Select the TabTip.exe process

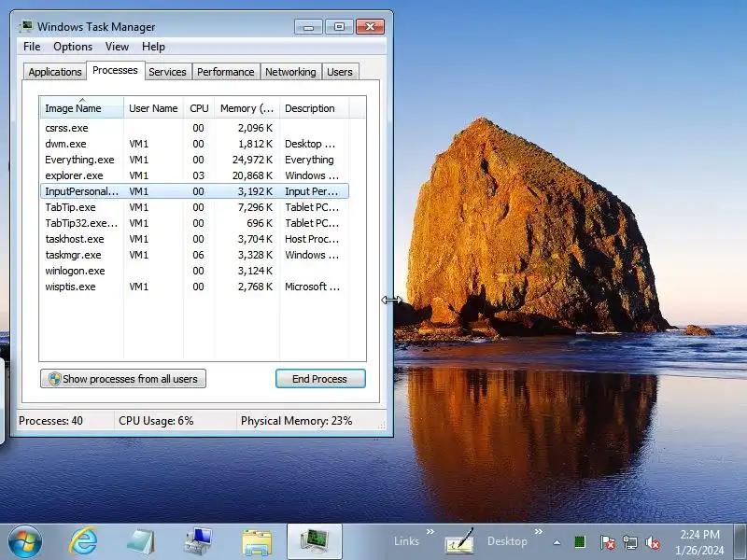[194, 207]
